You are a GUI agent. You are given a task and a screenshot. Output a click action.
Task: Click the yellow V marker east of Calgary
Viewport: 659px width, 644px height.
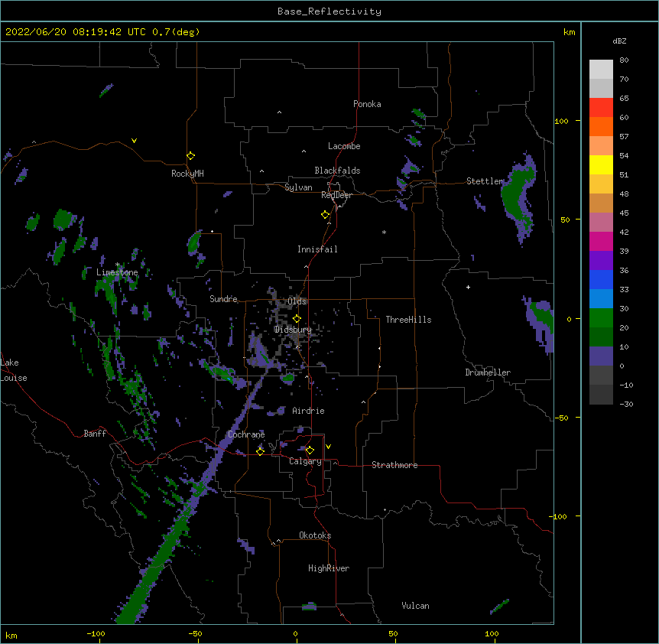click(x=328, y=447)
